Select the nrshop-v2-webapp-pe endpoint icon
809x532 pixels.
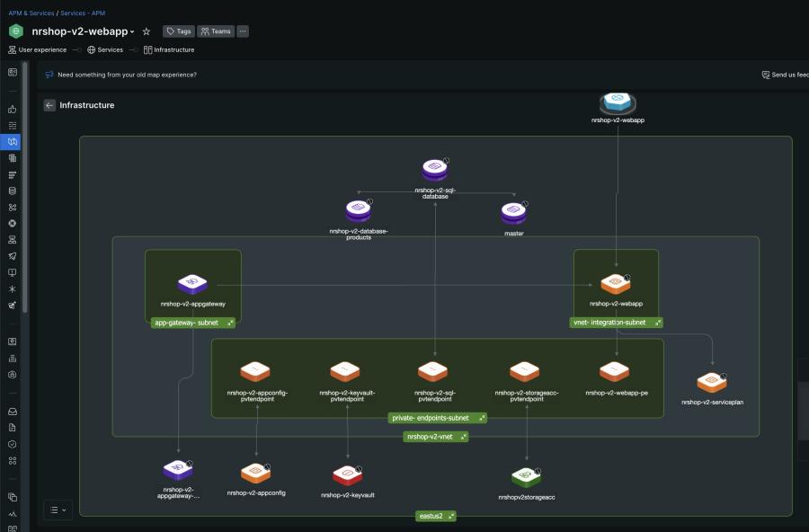click(615, 372)
